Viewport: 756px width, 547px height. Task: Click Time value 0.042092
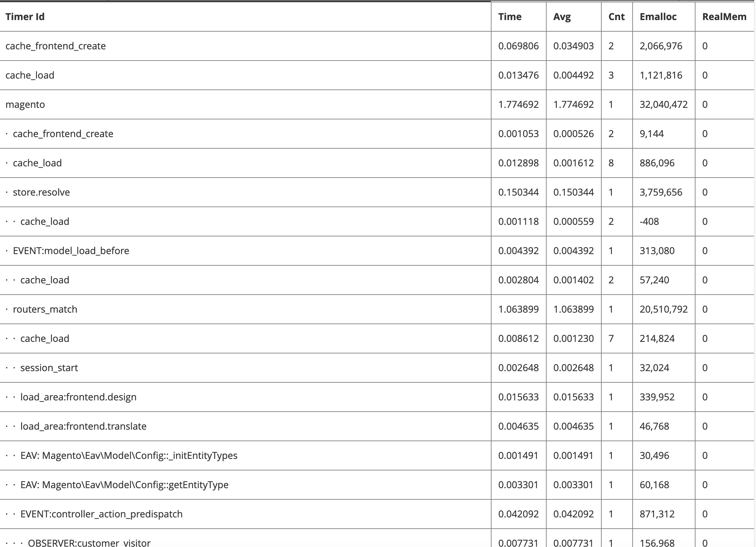coord(518,514)
